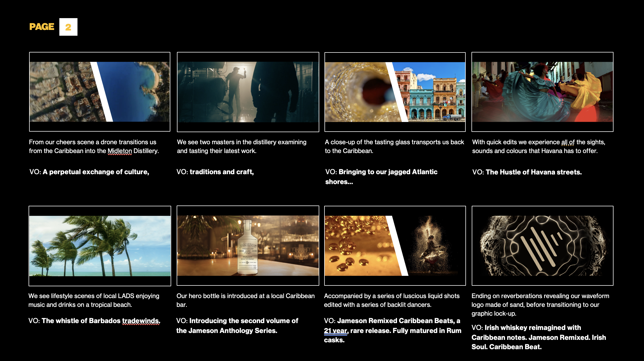Click VO line "Irish whiskey reimagined with"
The width and height of the screenshot is (644, 361).
tap(539, 337)
